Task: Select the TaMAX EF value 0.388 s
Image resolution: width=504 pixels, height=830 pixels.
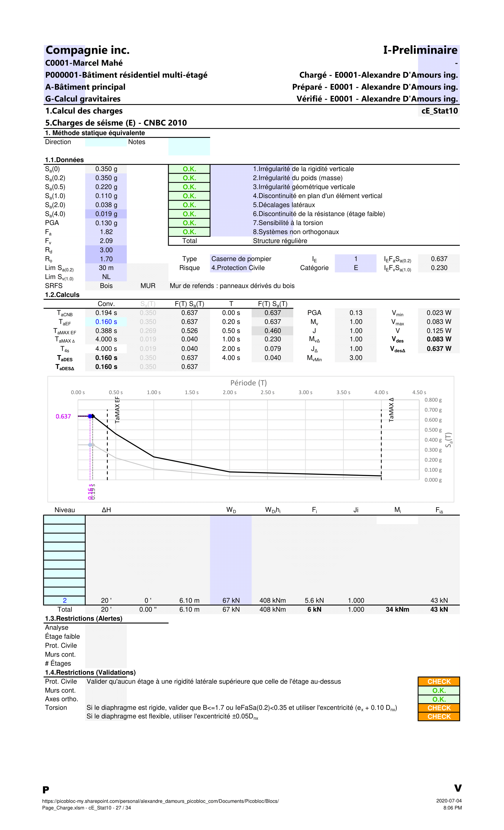Action: (106, 331)
